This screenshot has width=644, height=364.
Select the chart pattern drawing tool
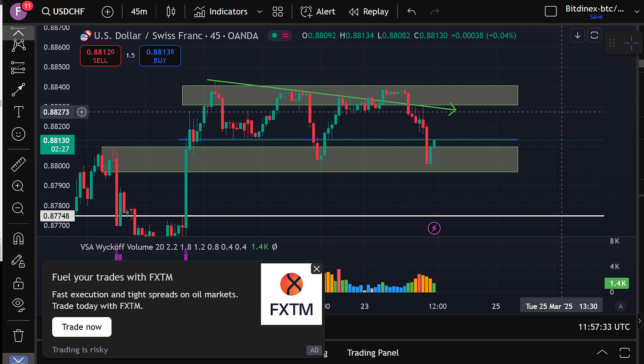(x=19, y=45)
